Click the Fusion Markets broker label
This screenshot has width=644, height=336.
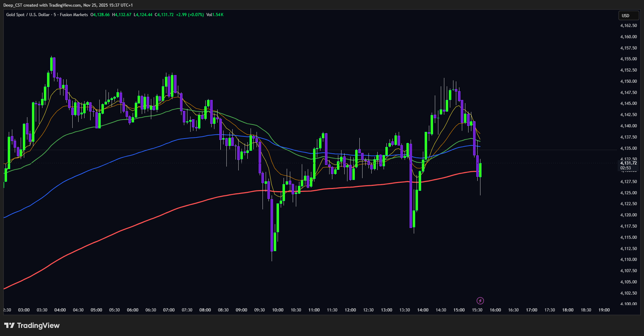tap(74, 15)
